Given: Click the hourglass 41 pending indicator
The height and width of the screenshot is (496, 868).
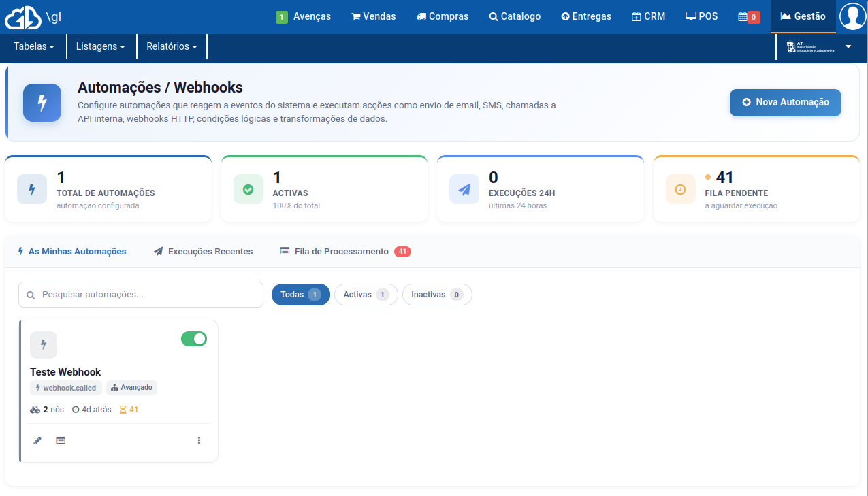Looking at the screenshot, I should [x=129, y=410].
